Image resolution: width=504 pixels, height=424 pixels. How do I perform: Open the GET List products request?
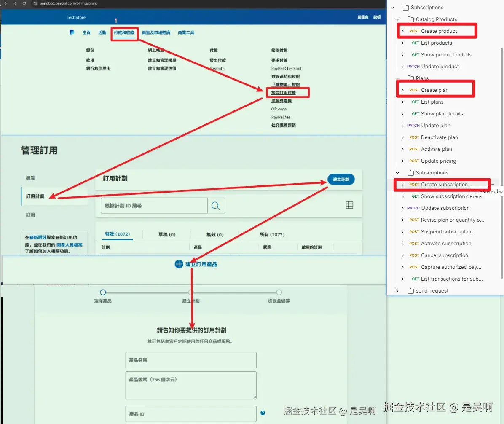[432, 43]
